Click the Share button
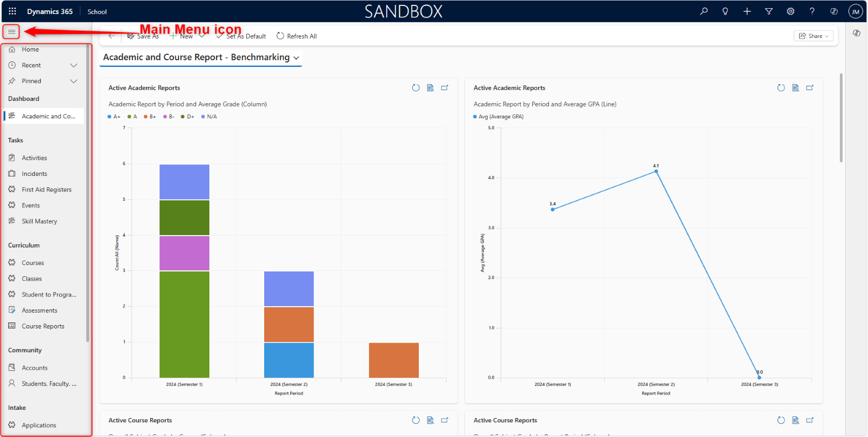Viewport: 868px width, 437px height. tap(813, 36)
